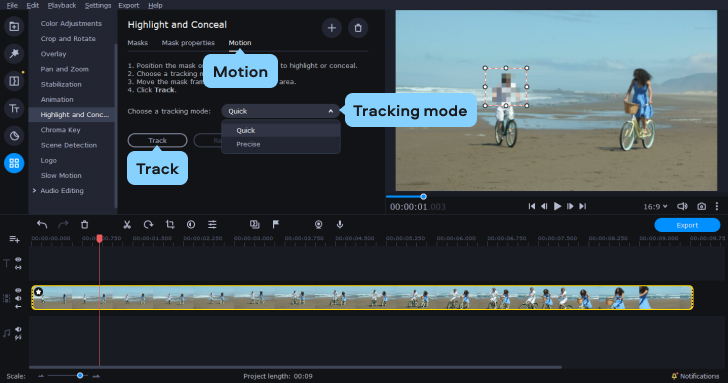The height and width of the screenshot is (383, 728).
Task: Open the Settings menu
Action: 98,5
